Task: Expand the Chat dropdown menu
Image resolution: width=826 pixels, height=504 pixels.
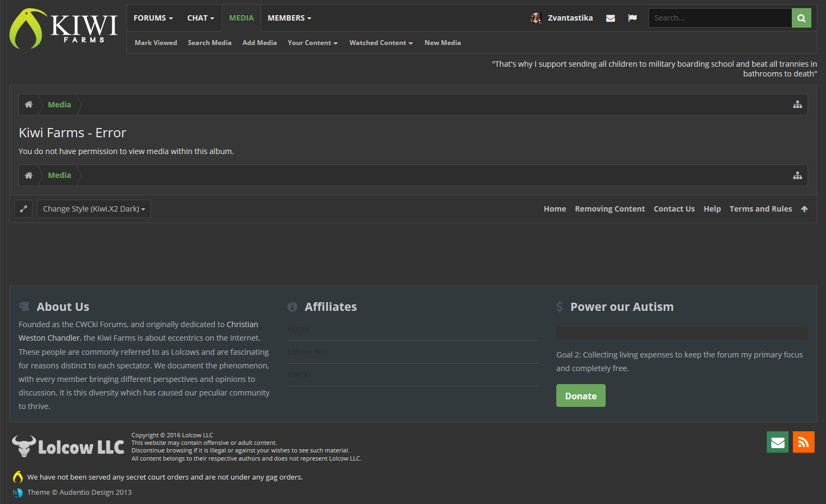Action: tap(201, 18)
